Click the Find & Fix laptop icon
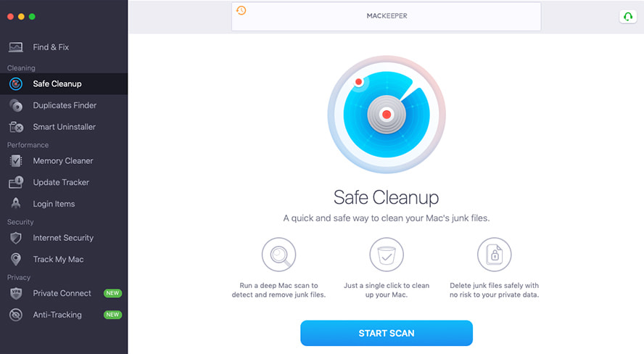644x354 pixels. [x=16, y=47]
